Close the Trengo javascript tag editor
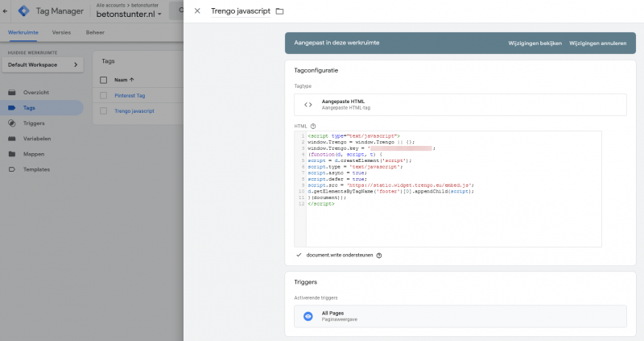This screenshot has height=341, width=644. pyautogui.click(x=197, y=11)
